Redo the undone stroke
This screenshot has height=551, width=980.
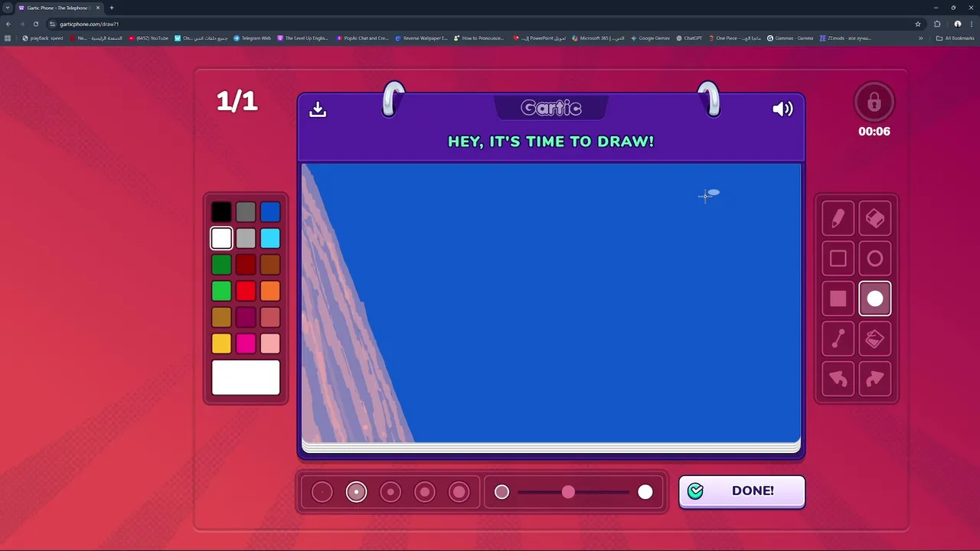[x=875, y=379]
